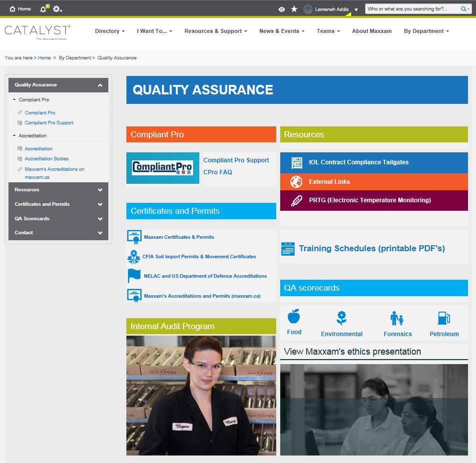Open the News & Events menu

click(x=282, y=31)
